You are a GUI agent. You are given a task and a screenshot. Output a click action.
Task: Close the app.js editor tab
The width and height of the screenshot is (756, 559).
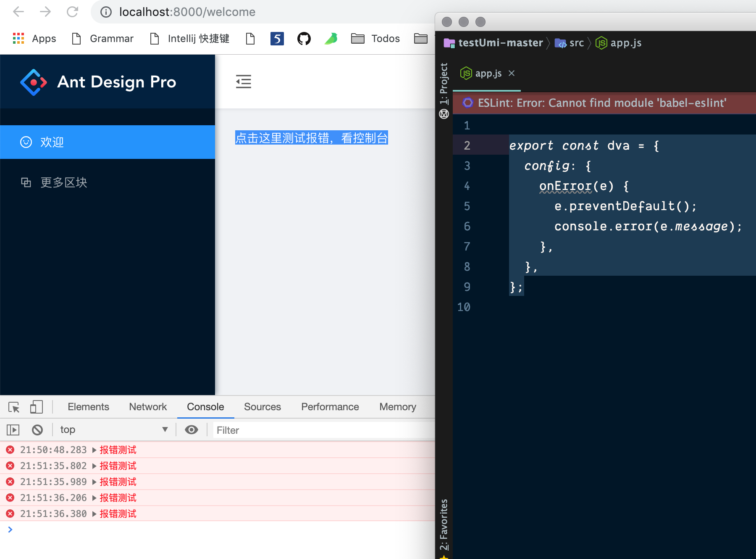tap(512, 73)
